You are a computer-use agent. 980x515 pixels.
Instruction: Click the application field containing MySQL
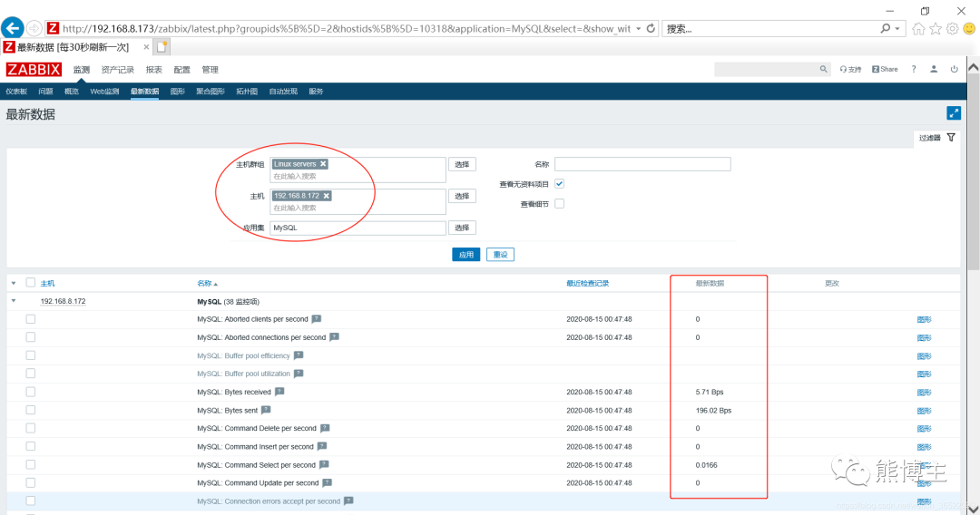[358, 228]
